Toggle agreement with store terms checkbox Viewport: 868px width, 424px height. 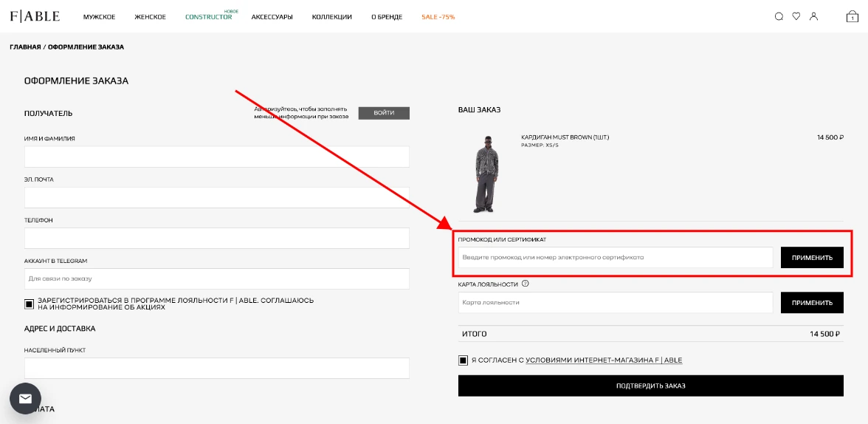pos(463,360)
